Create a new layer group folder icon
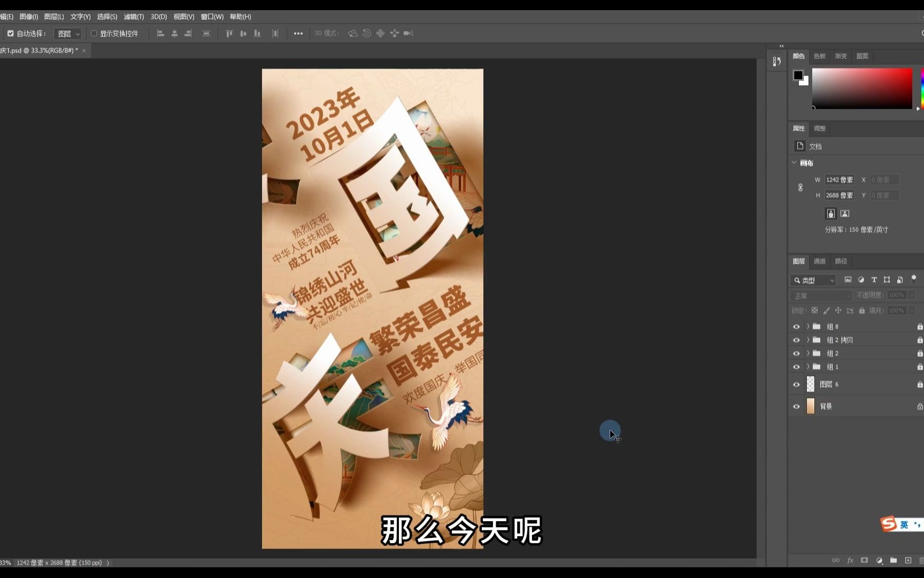Viewport: 924px width, 578px height. click(x=893, y=560)
